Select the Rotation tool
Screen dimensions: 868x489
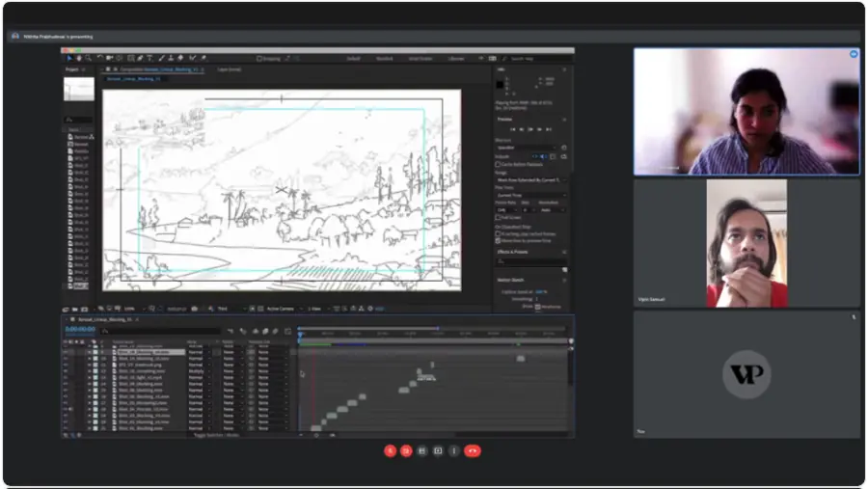[99, 58]
